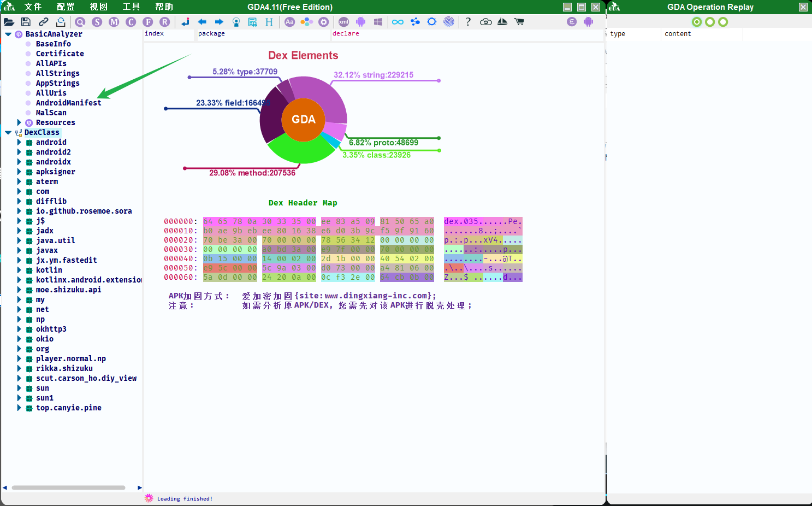Click the fingerprint toolbar icon
The image size is (812, 506).
tap(449, 22)
